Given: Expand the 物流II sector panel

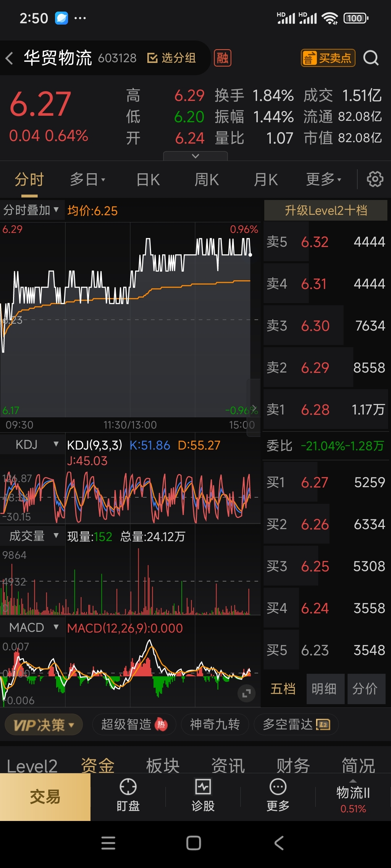Looking at the screenshot, I should tap(353, 797).
